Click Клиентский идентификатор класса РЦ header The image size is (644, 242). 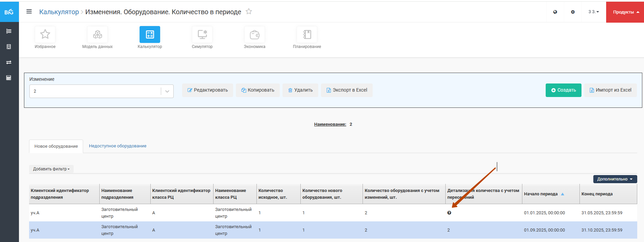[182, 194]
